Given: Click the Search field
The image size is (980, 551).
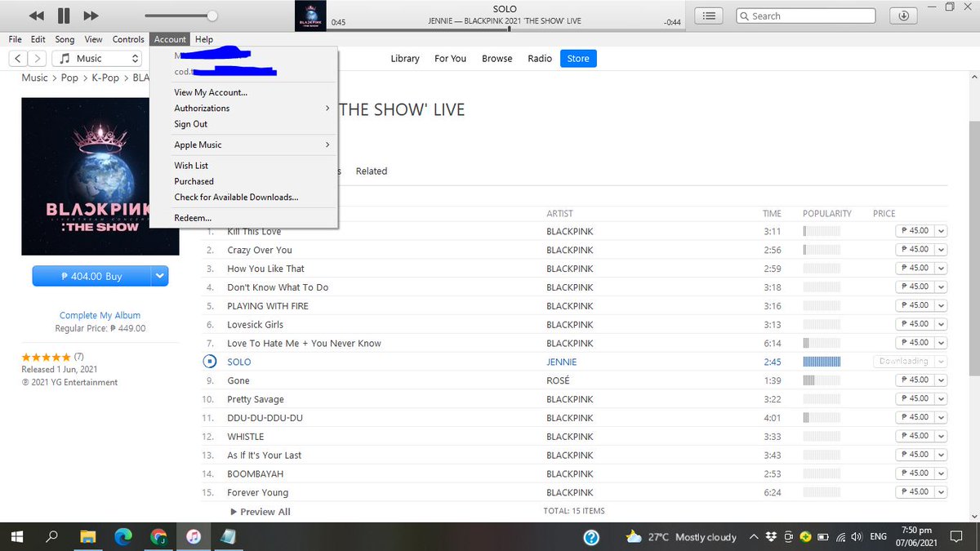Looking at the screenshot, I should 806,16.
